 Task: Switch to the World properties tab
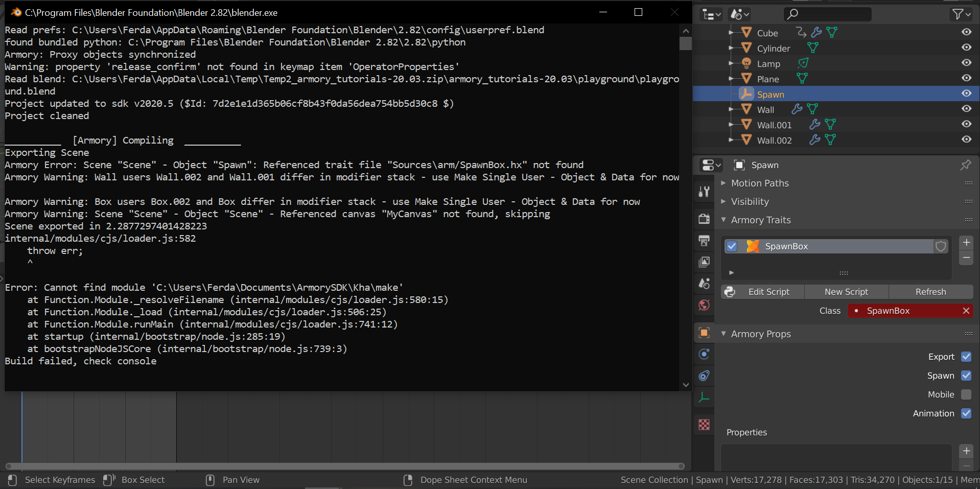point(704,305)
